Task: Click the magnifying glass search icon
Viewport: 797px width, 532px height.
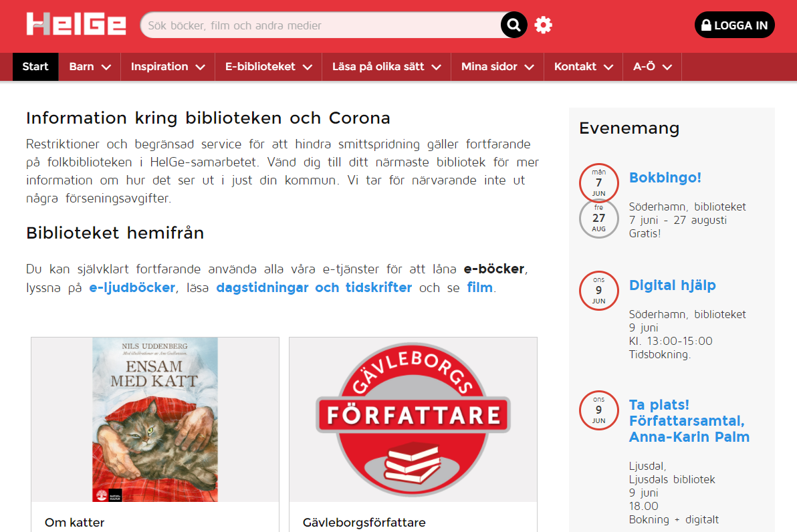Action: tap(514, 25)
